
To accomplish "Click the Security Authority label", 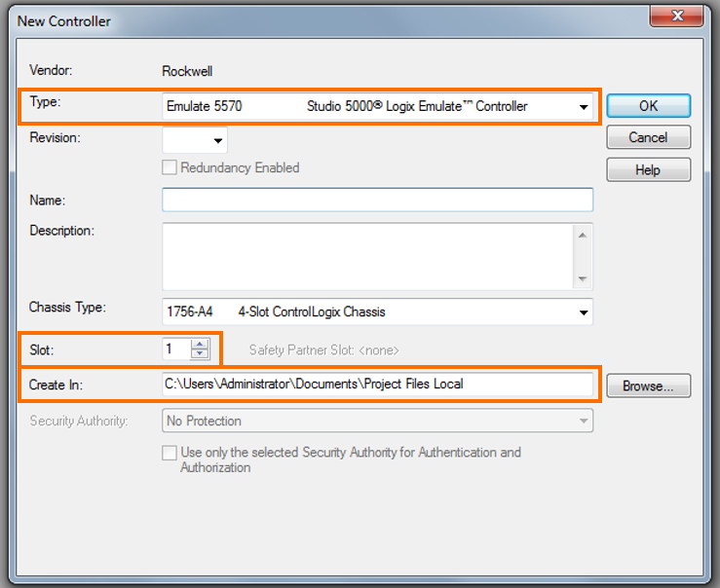I will point(79,421).
